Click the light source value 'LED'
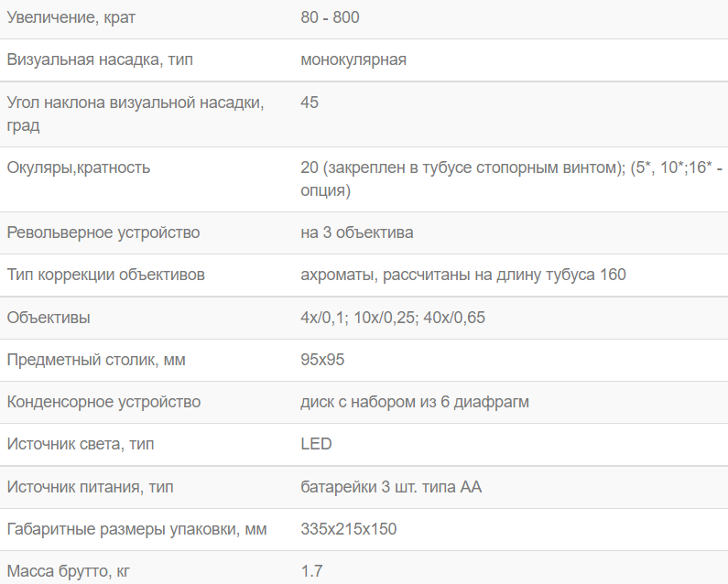Viewport: 728px width, 584px height. point(316,444)
